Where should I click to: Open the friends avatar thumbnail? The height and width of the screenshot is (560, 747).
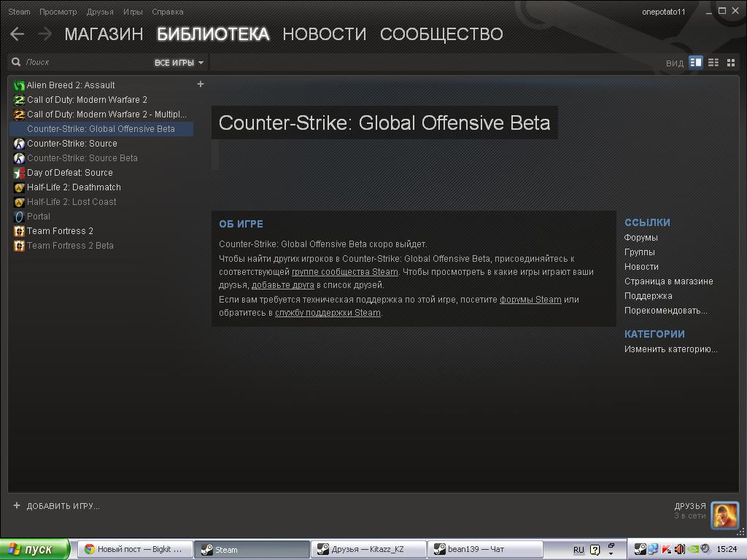click(x=724, y=516)
